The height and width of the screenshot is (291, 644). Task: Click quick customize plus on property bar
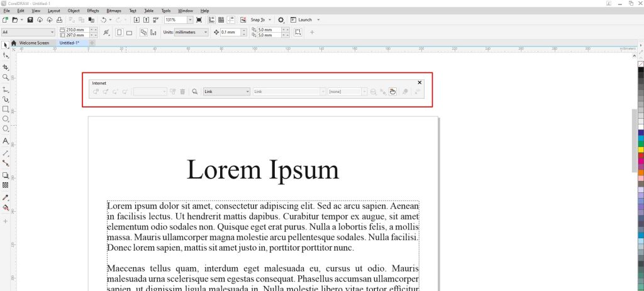pos(312,33)
